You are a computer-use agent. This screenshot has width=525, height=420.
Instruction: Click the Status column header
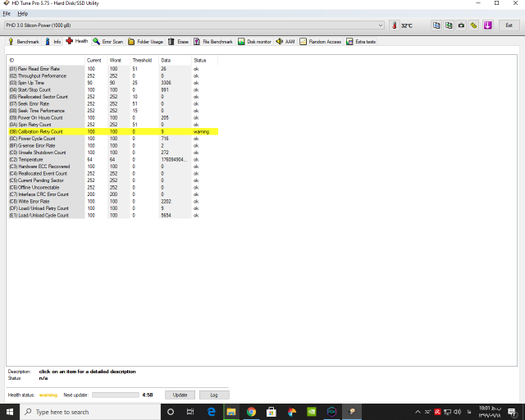204,60
